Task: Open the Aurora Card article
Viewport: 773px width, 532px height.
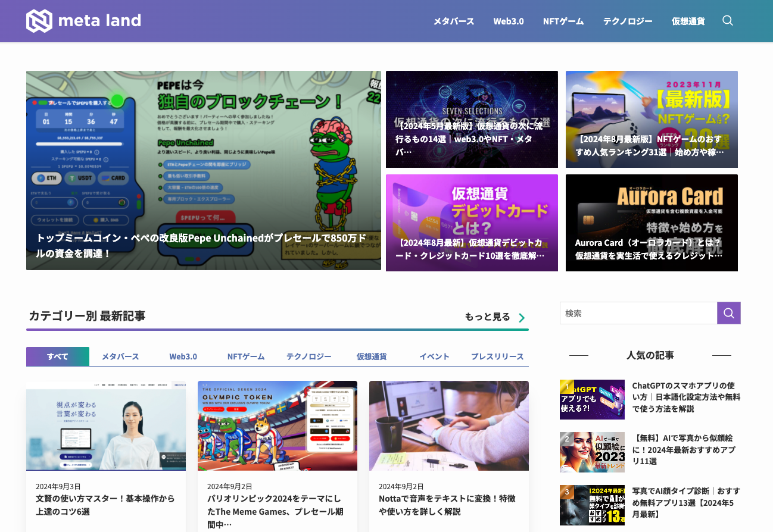Action: [x=652, y=223]
